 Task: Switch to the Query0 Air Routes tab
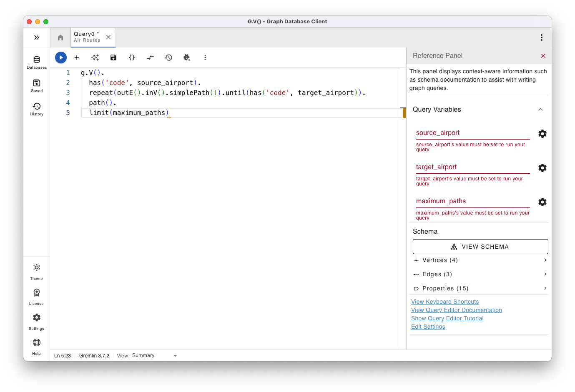click(87, 37)
